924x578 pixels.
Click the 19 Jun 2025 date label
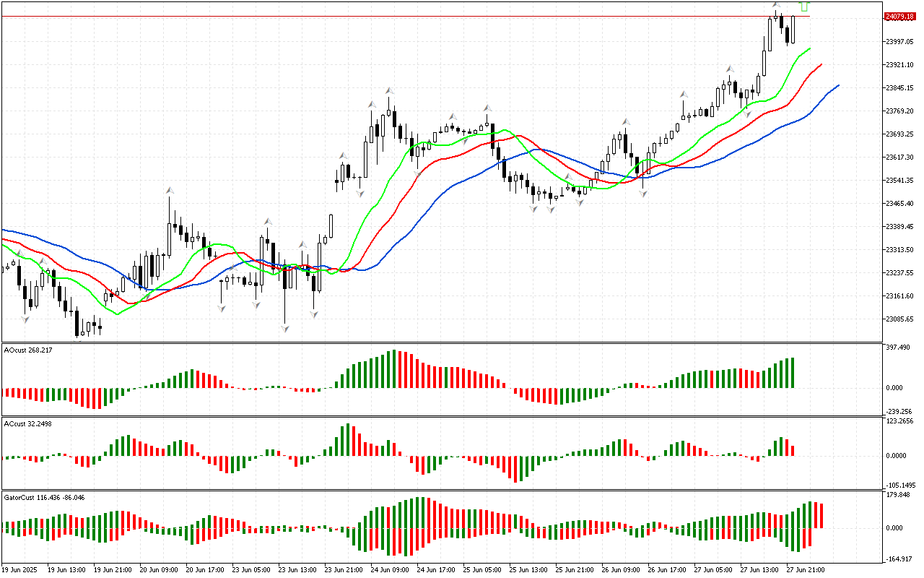21,570
